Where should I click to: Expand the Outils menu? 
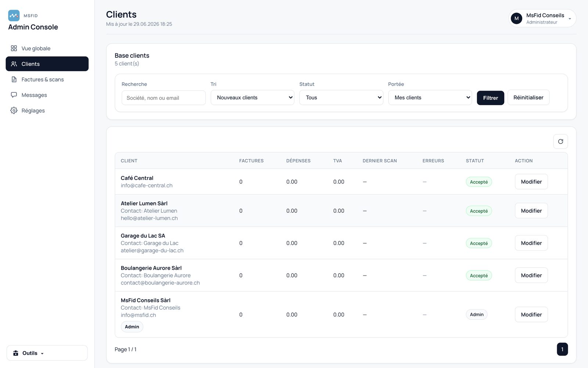(x=47, y=353)
